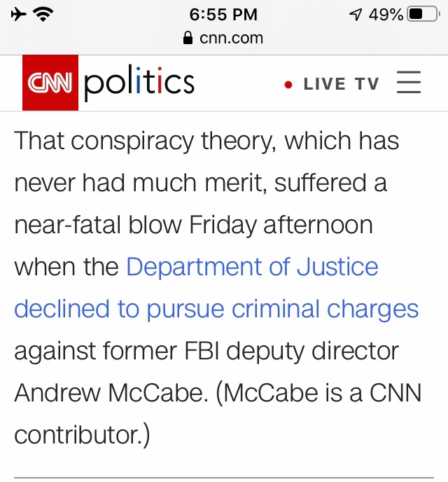The image size is (448, 482).
Task: Click the "contributor.)" text ending the paragraph
Action: click(82, 434)
